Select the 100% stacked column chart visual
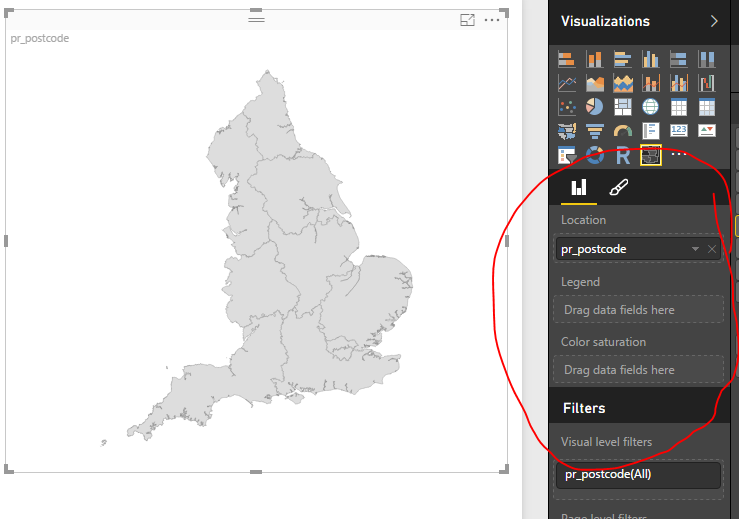 pos(706,59)
